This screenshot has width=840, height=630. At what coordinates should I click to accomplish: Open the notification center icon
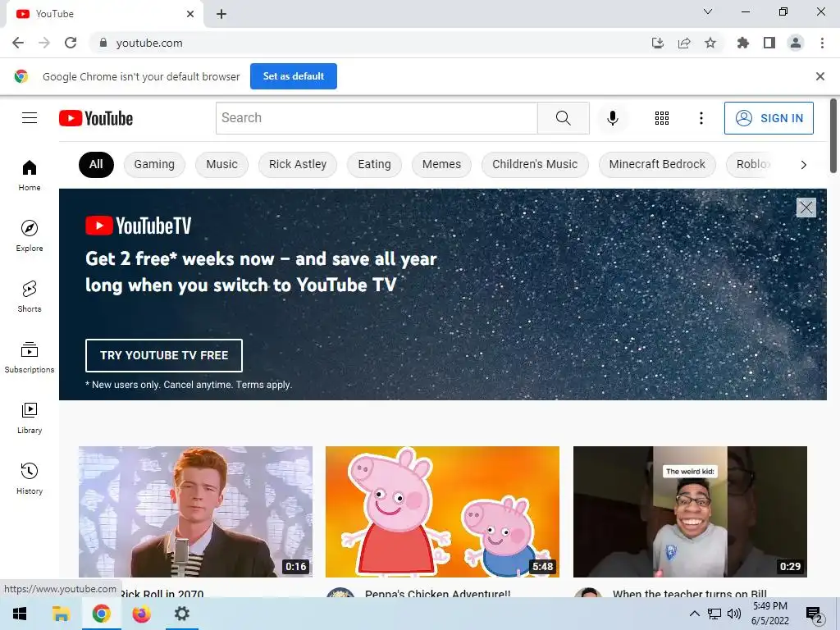(815, 614)
